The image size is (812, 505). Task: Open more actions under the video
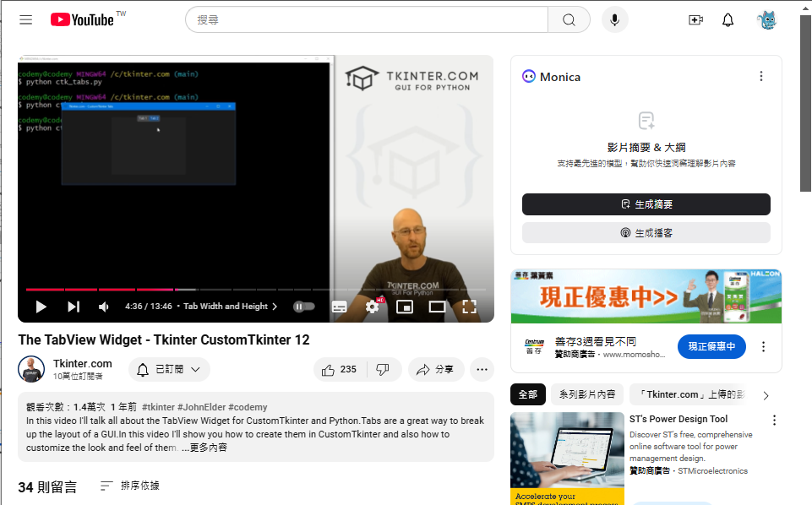(x=482, y=369)
